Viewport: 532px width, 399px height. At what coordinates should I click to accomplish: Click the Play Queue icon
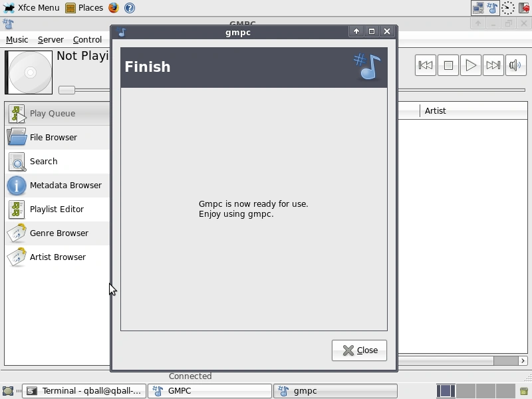click(x=17, y=114)
